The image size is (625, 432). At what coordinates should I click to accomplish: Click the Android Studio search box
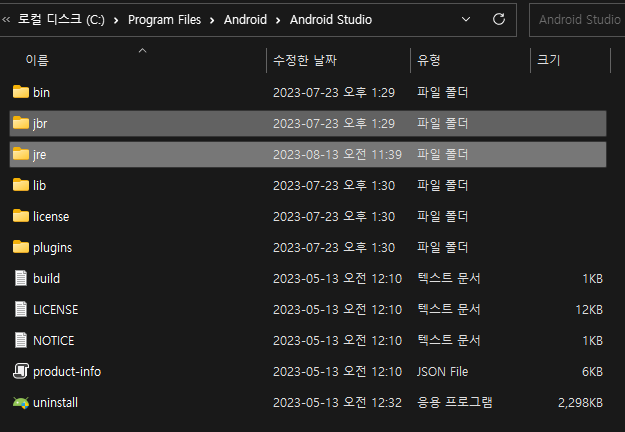[x=577, y=20]
